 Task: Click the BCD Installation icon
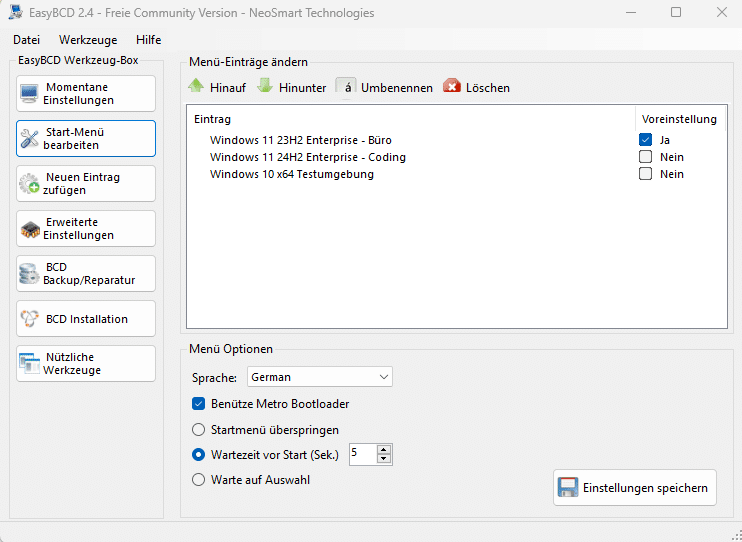coord(29,319)
